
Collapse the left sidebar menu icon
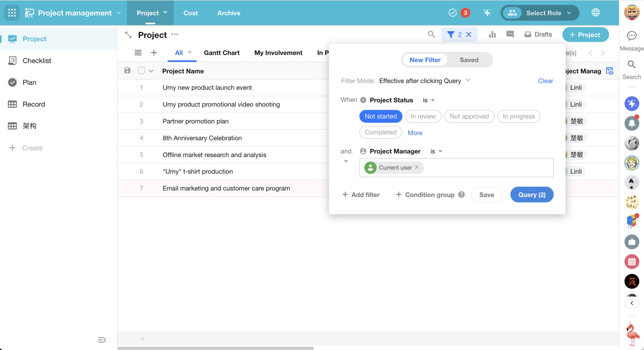point(102,340)
